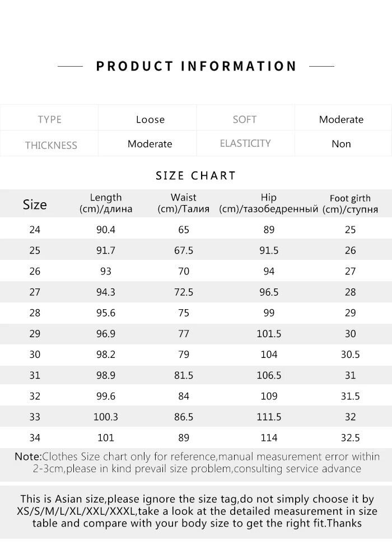
Task: Click the 90.4 length value
Action: (x=106, y=230)
